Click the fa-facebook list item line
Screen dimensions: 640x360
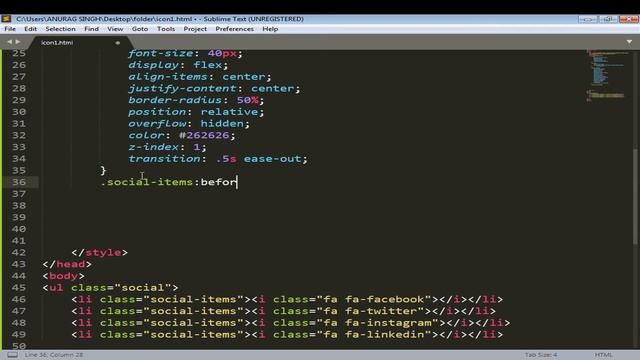pyautogui.click(x=287, y=299)
